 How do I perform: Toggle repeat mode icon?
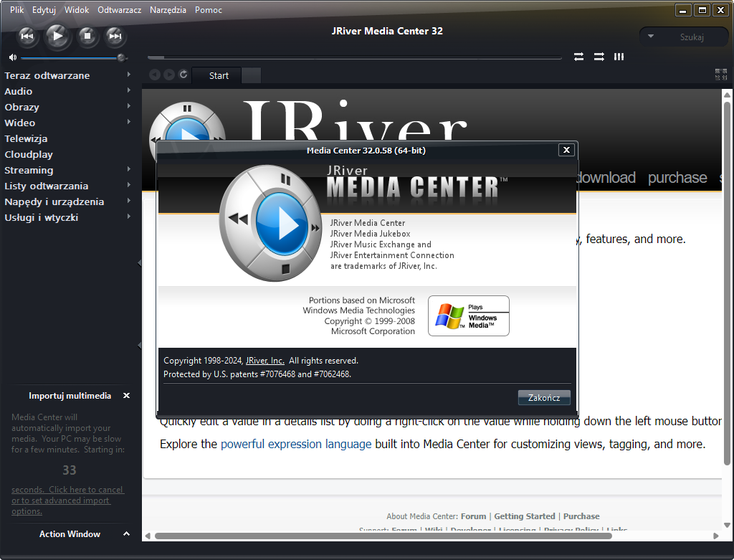(x=578, y=57)
